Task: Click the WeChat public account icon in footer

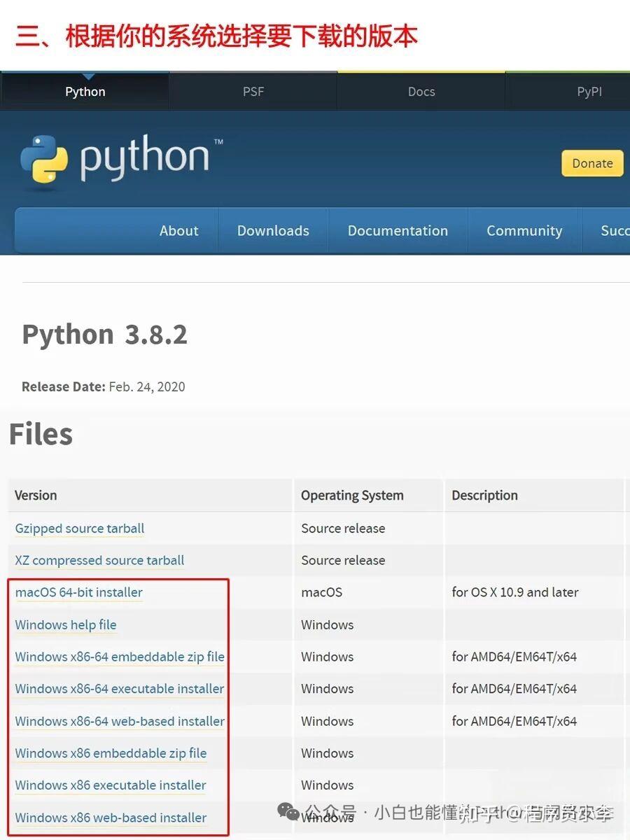Action: 287,812
